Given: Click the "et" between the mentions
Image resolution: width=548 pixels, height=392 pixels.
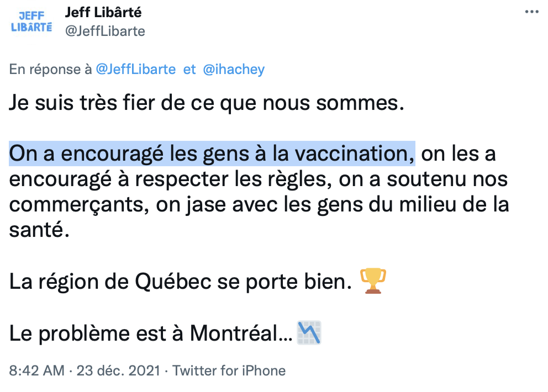Looking at the screenshot, I should 189,70.
